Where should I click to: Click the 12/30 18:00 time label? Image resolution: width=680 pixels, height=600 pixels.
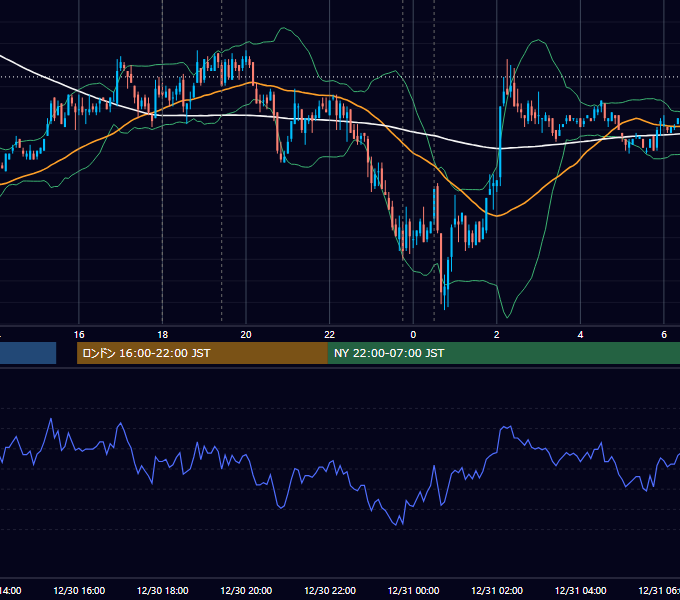(163, 590)
